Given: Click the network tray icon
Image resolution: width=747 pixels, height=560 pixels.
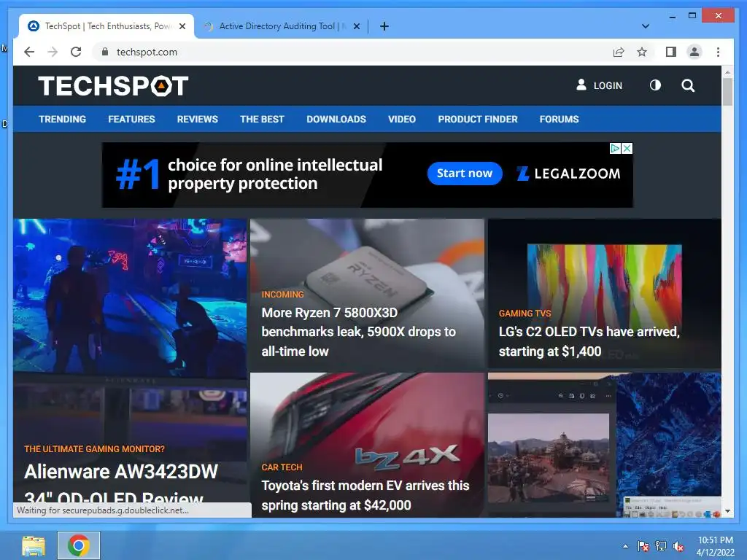Looking at the screenshot, I should (x=661, y=546).
